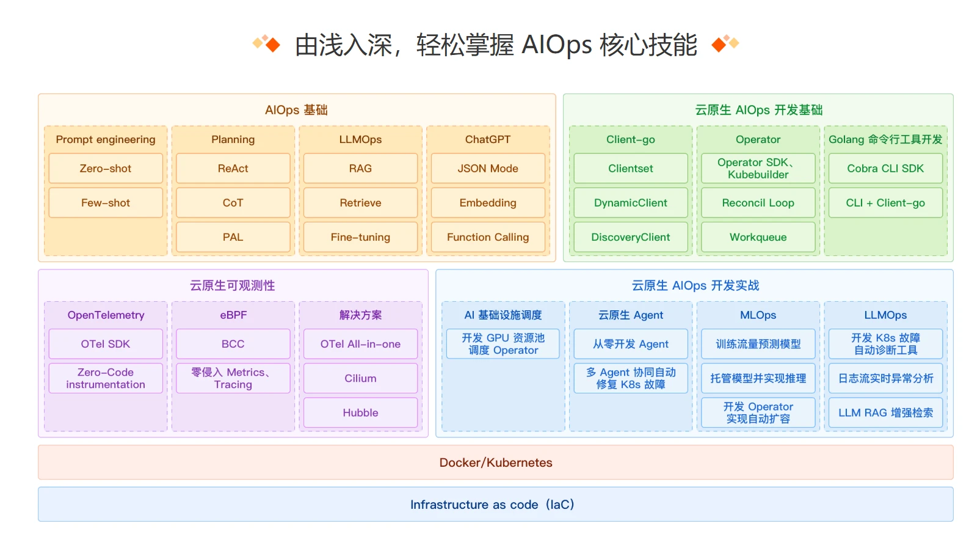Click the DynamicClient box
This screenshot has height=537, width=980.
tap(631, 203)
